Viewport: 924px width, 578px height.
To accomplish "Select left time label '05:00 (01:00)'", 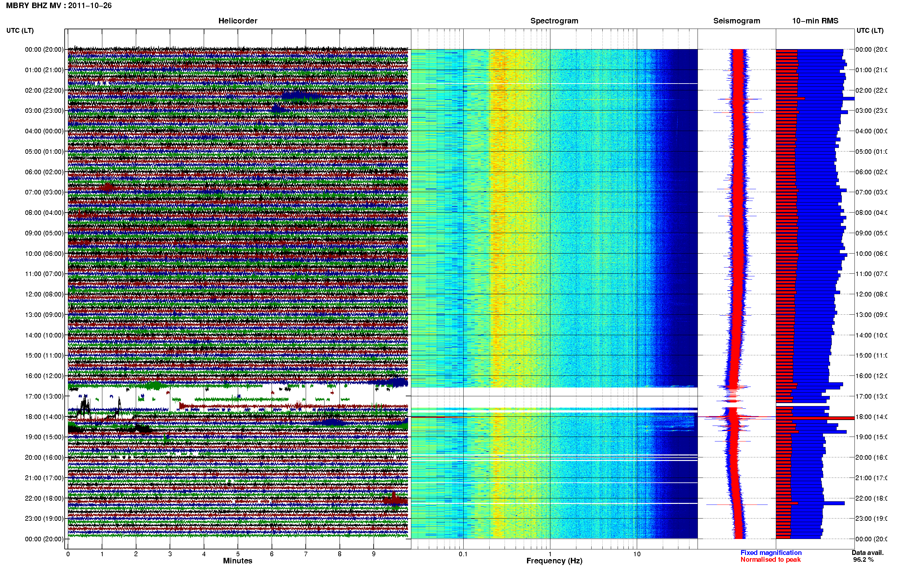I will [44, 151].
